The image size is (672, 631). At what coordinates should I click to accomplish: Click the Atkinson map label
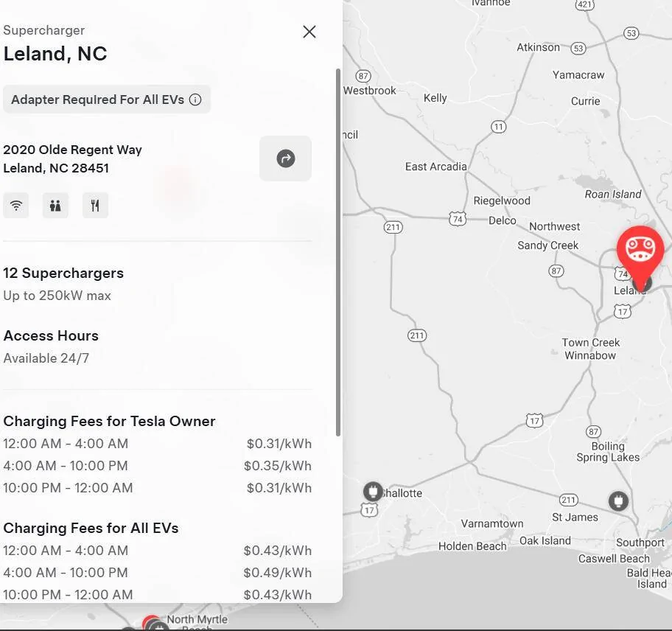click(x=539, y=47)
